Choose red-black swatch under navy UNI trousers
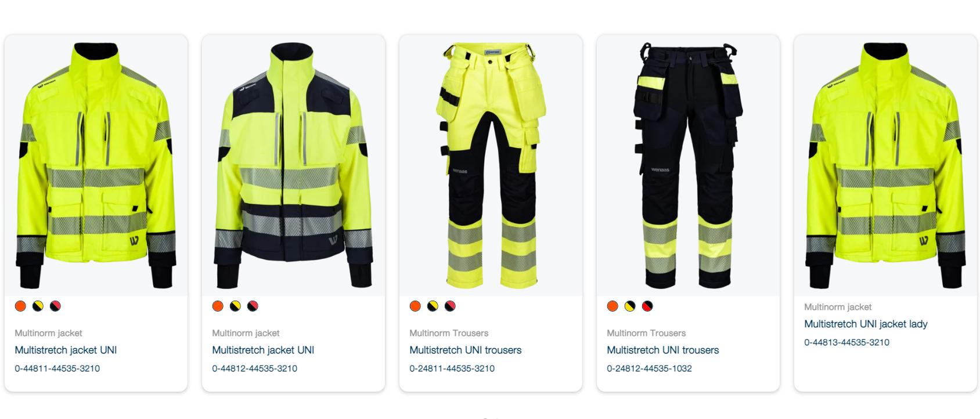The image size is (980, 419). coord(647,306)
